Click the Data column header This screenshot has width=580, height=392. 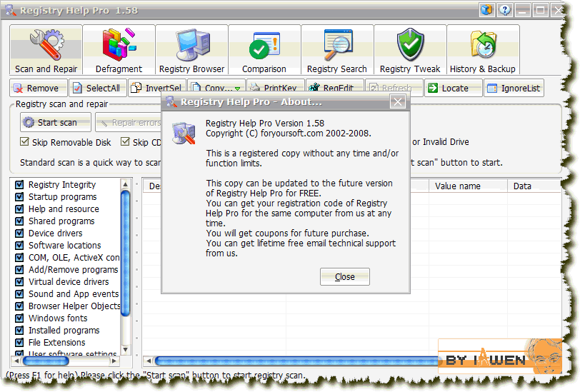pos(534,186)
